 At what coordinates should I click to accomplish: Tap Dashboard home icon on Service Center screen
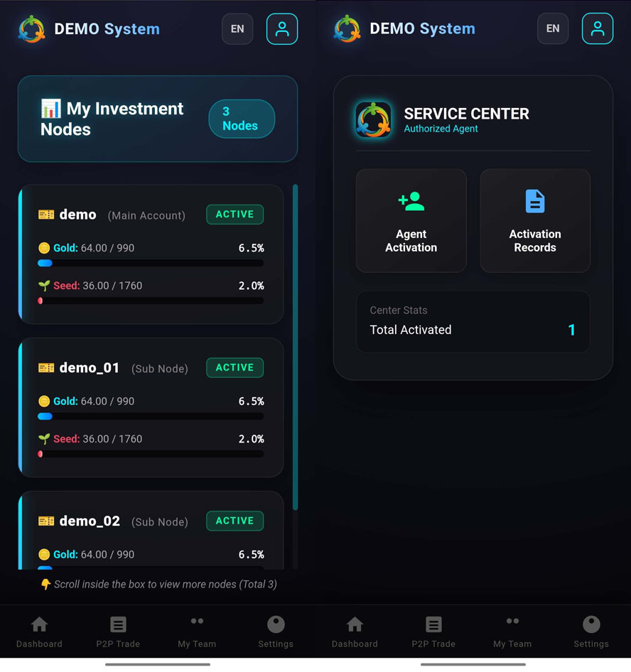[x=355, y=624]
